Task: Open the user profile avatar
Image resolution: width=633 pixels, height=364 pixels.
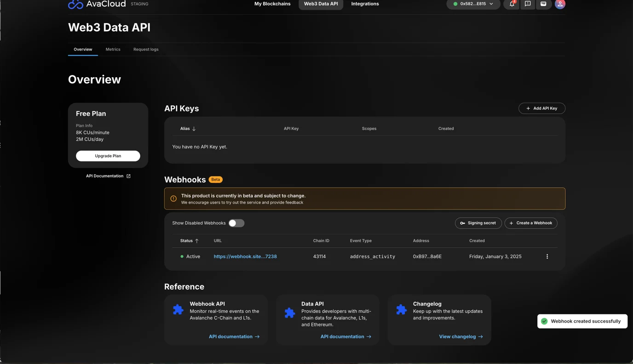Action: click(560, 4)
